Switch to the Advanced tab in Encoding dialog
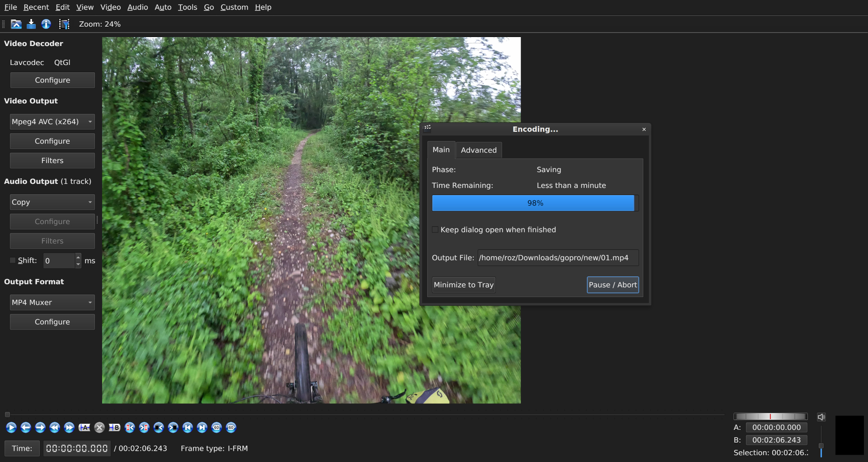Viewport: 868px width, 462px height. tap(478, 150)
